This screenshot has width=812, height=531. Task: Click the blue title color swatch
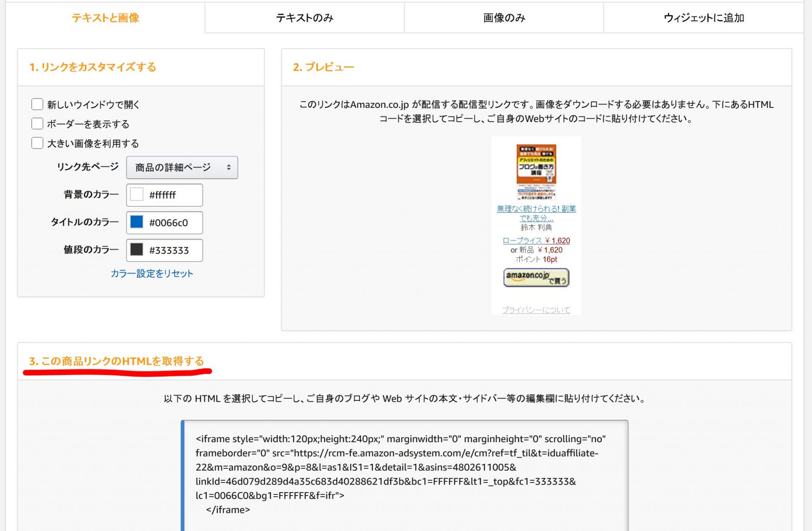137,222
